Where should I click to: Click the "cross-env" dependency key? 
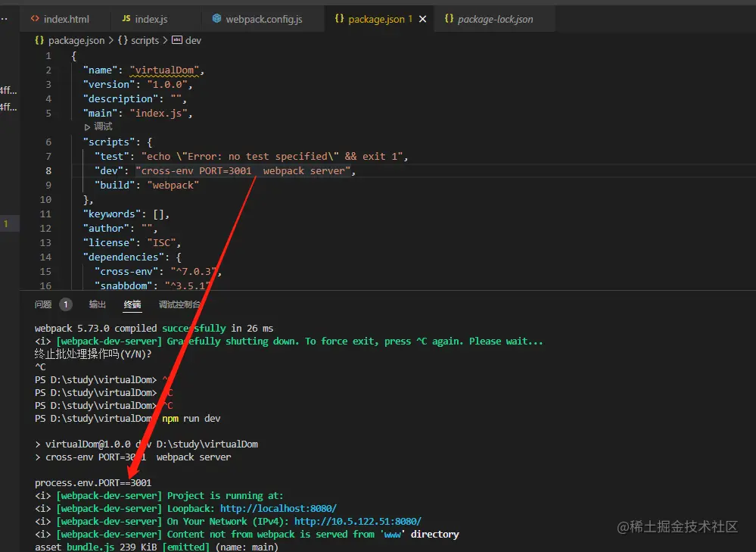126,272
